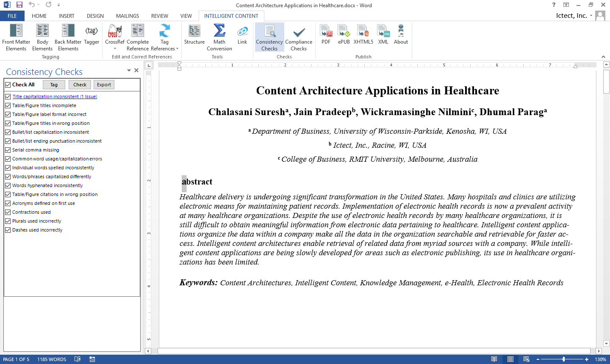Click the 1185 WORDS count

(x=52, y=359)
